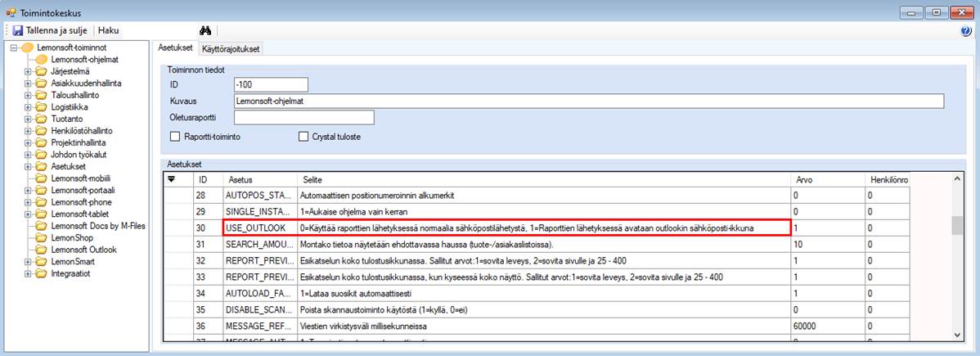Click the Haku toolbar item
The height and width of the screenshot is (356, 980).
(108, 30)
